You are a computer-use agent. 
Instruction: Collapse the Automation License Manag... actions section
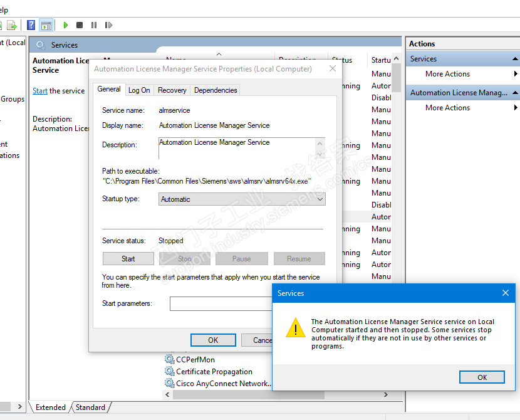pyautogui.click(x=515, y=93)
